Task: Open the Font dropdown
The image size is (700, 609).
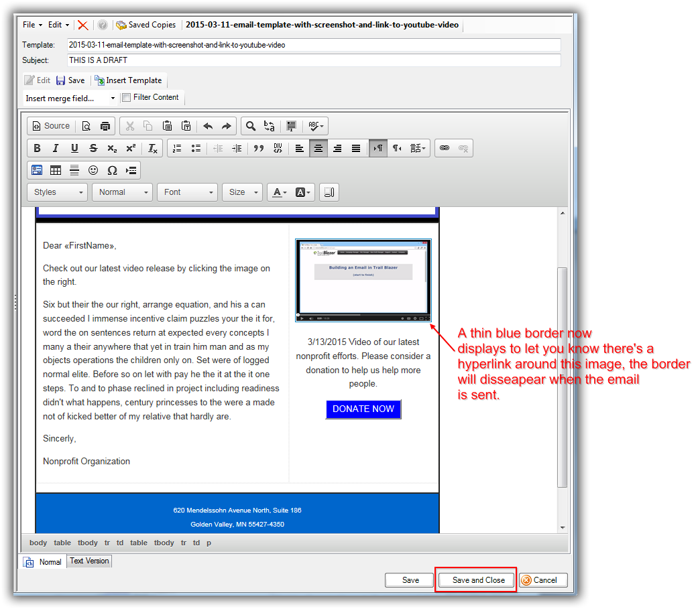Action: pyautogui.click(x=187, y=192)
